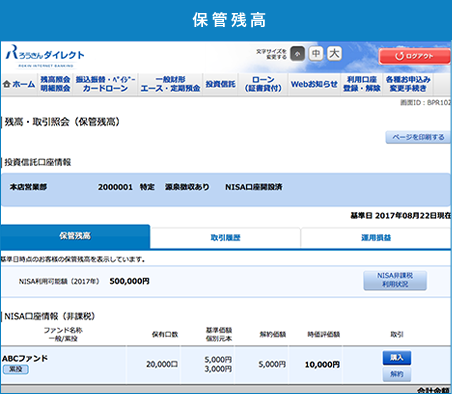This screenshot has height=394, width=452.
Task: Click the ろうきんダイレクト logo
Action: (x=45, y=56)
